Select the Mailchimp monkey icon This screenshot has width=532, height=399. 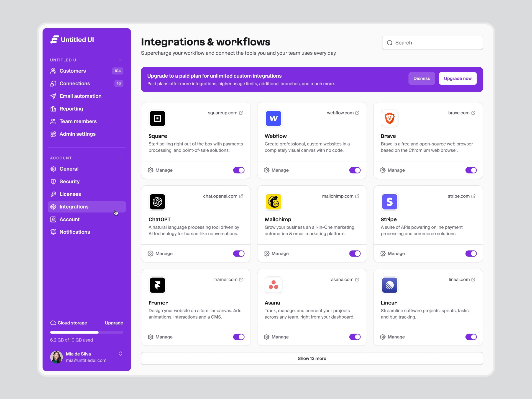click(x=273, y=202)
